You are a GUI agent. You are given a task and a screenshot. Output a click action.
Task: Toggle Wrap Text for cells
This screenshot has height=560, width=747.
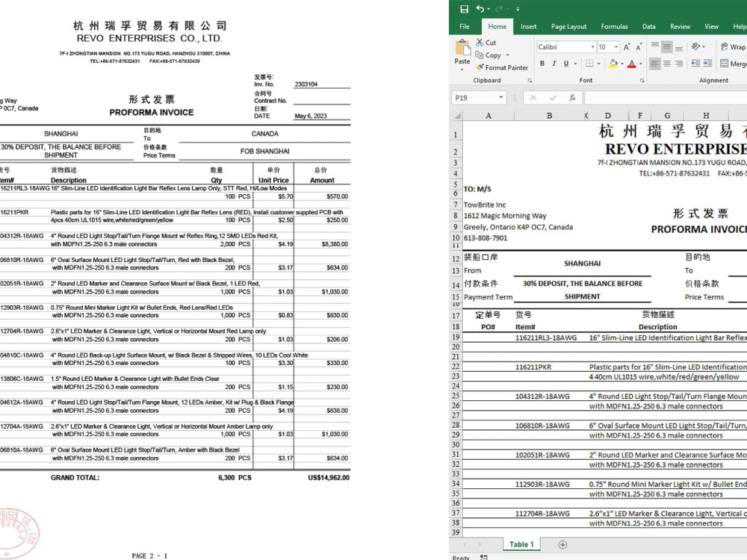point(733,46)
